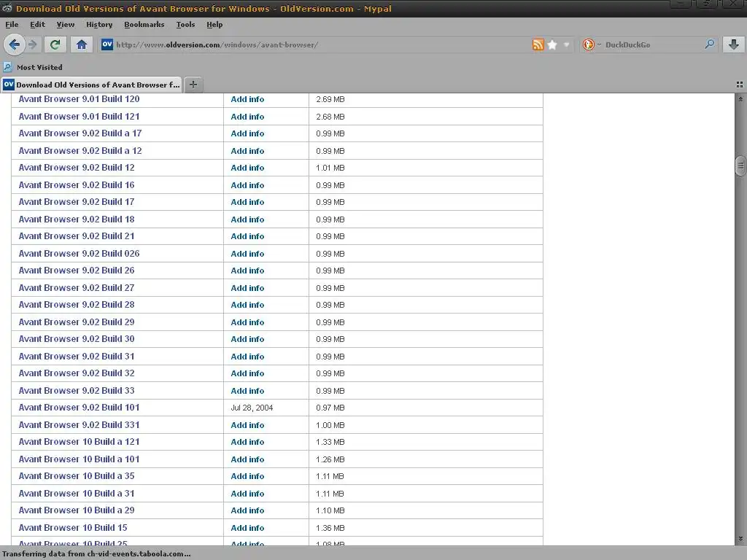747x560 pixels.
Task: Click Add info for 9.02 Build 18
Action: [247, 219]
